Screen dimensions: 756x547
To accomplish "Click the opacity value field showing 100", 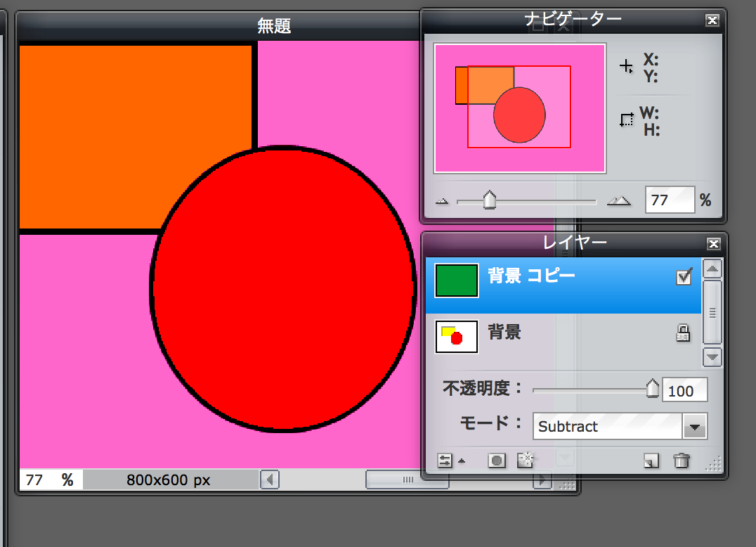I will tap(684, 390).
